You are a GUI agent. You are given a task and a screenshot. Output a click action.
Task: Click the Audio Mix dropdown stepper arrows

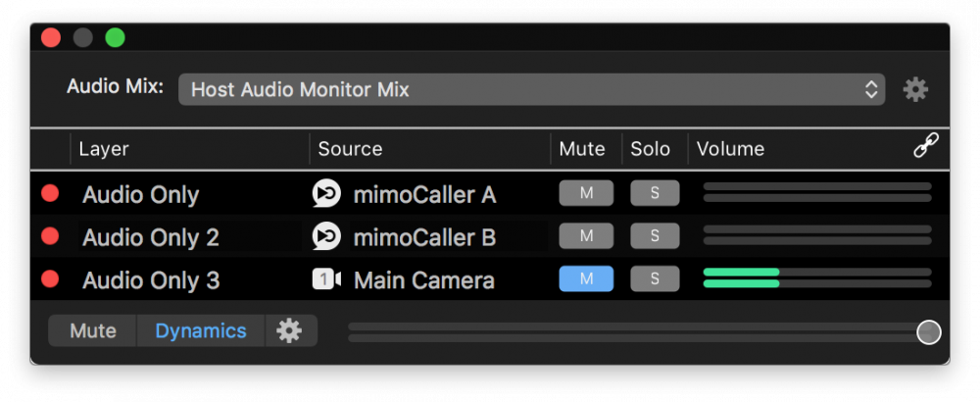[x=871, y=89]
